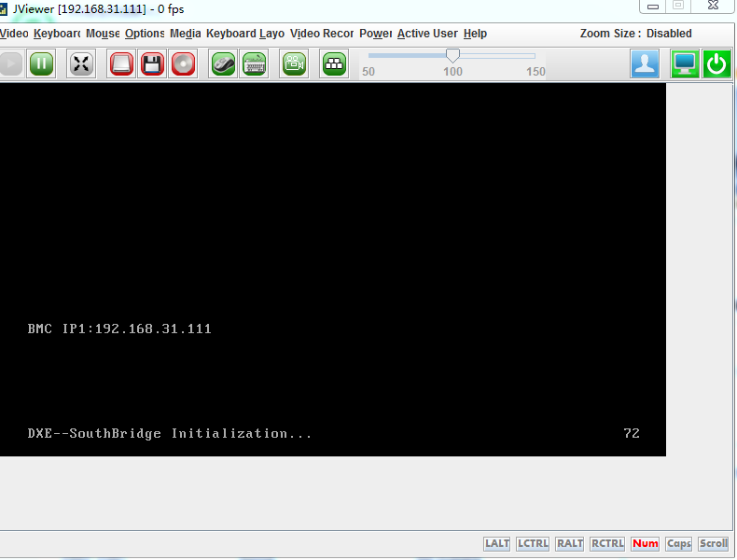Viewport: 737px width, 560px height.
Task: Pause the video redirection
Action: click(x=41, y=64)
